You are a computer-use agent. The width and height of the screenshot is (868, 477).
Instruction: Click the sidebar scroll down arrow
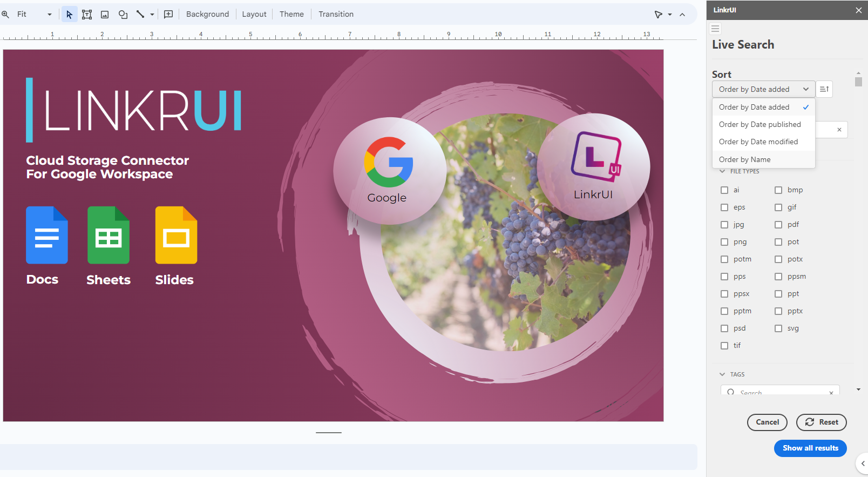858,389
